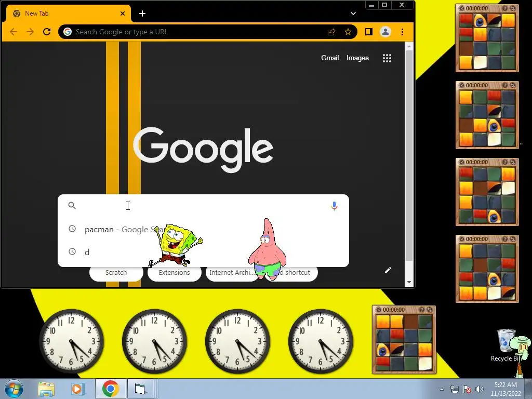
Task: Choose the 'pacman - Google Search' suggestion
Action: [x=203, y=229]
